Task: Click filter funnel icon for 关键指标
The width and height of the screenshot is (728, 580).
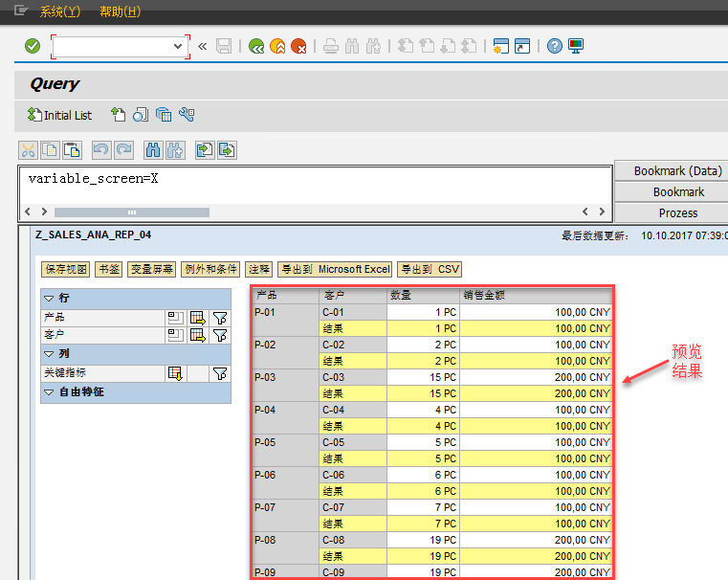Action: click(x=220, y=373)
